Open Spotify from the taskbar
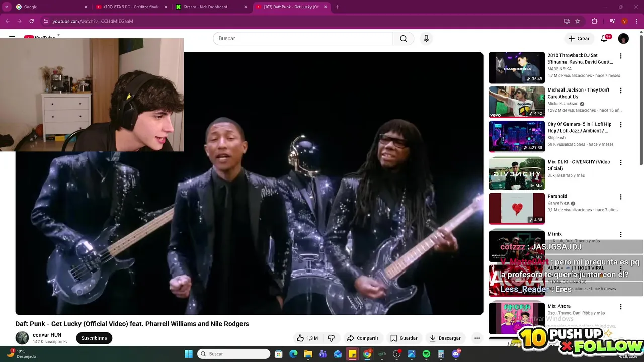644x362 pixels. [426, 354]
